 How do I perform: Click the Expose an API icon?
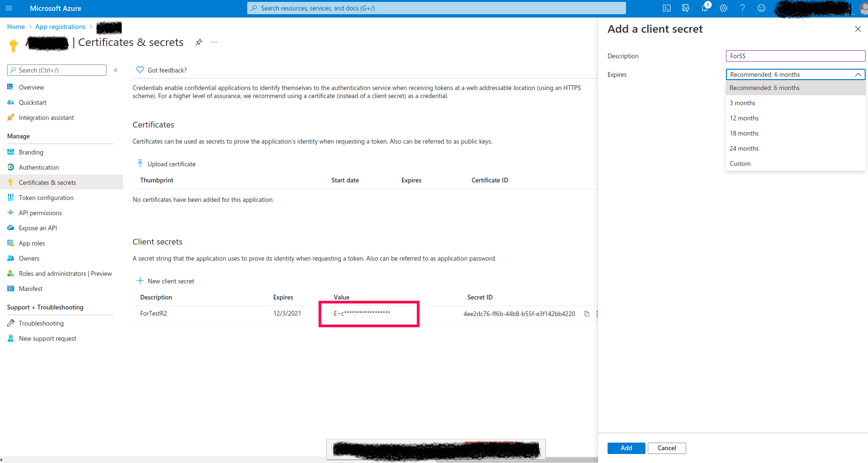pos(10,228)
